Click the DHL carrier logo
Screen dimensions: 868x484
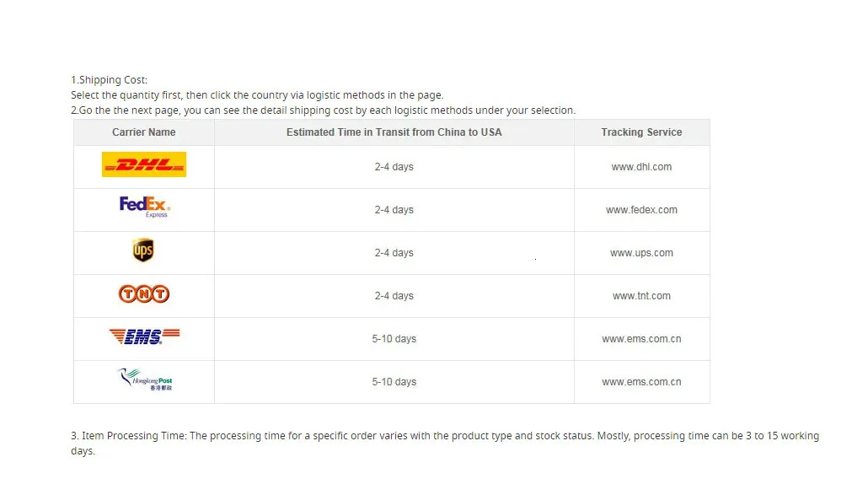(x=144, y=164)
